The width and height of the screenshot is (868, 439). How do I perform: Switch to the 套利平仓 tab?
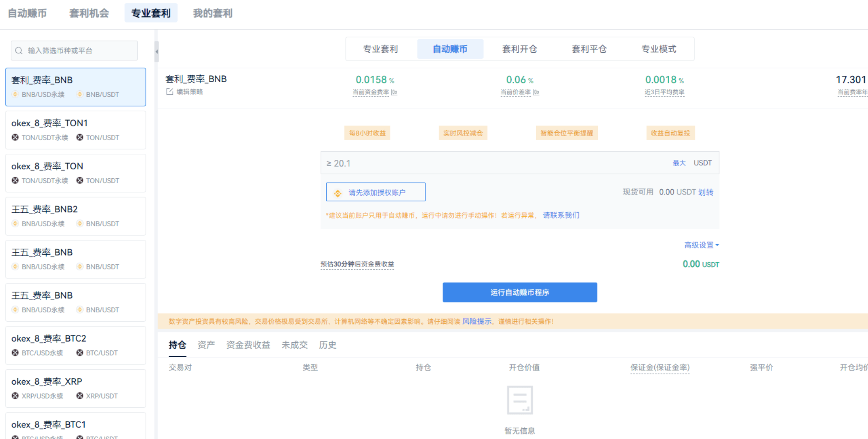point(589,49)
